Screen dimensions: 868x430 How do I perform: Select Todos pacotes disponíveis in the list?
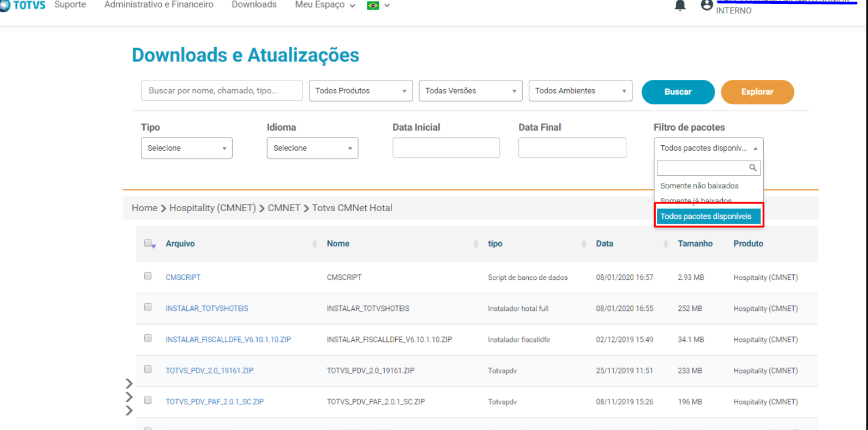(708, 216)
